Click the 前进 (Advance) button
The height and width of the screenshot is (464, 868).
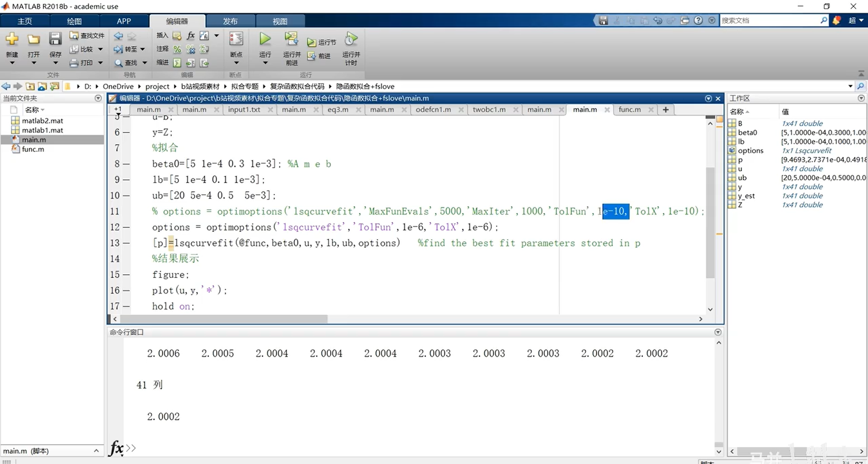pyautogui.click(x=319, y=56)
